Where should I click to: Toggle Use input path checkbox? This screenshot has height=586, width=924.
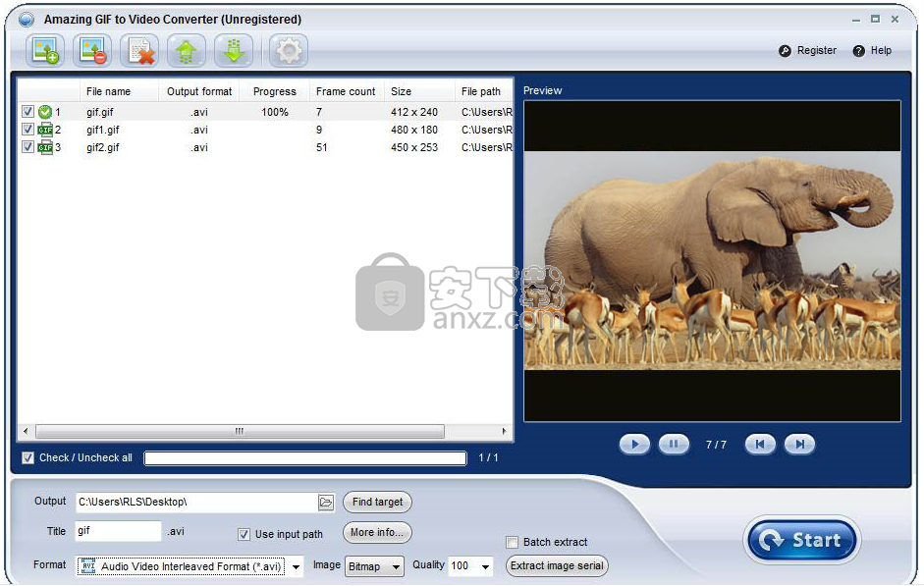pyautogui.click(x=244, y=534)
